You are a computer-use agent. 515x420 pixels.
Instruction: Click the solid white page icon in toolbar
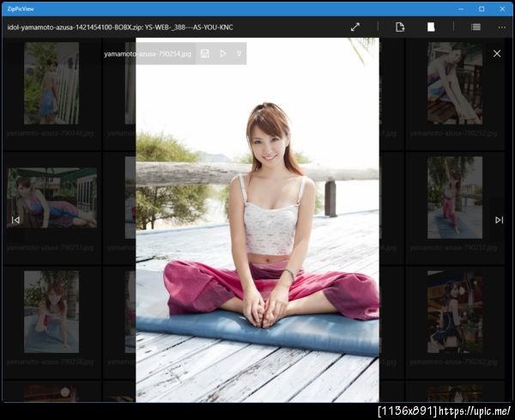431,27
